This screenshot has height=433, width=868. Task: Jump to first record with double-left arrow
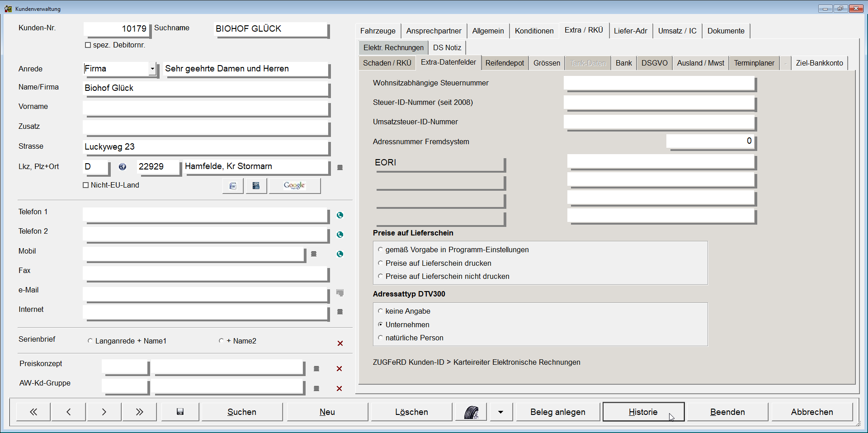click(x=33, y=412)
